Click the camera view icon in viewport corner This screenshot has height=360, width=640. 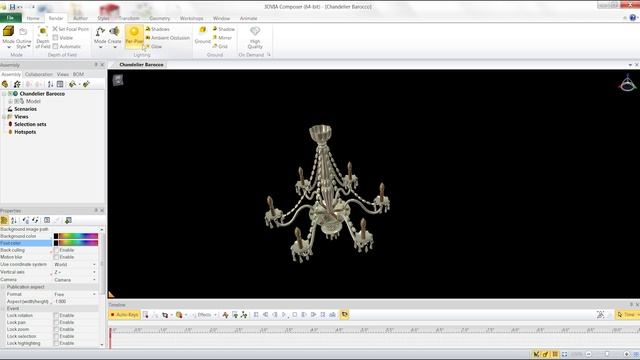[118, 80]
